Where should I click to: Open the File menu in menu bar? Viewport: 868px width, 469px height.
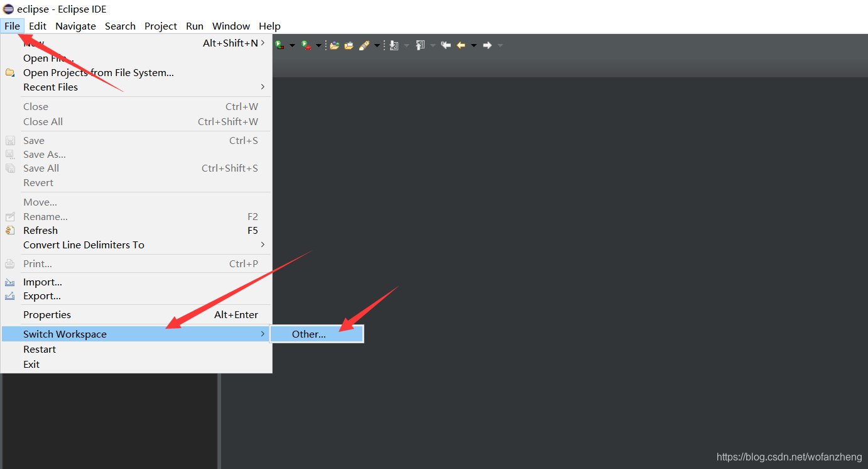12,26
